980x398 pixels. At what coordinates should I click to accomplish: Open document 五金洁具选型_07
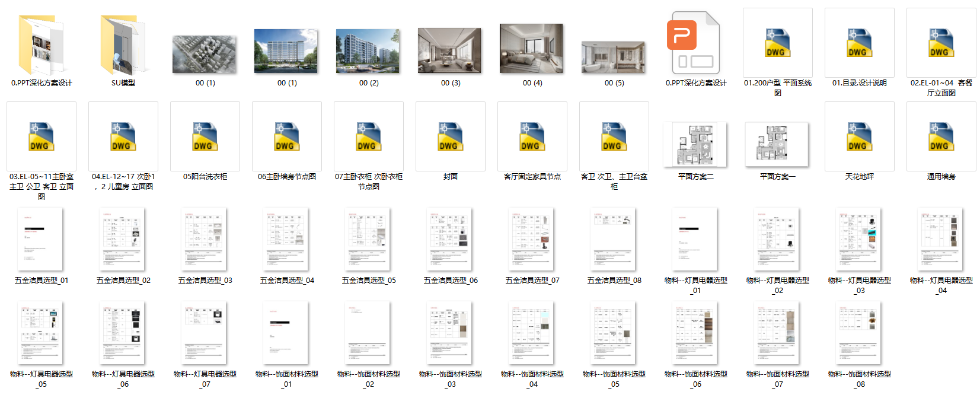point(531,239)
